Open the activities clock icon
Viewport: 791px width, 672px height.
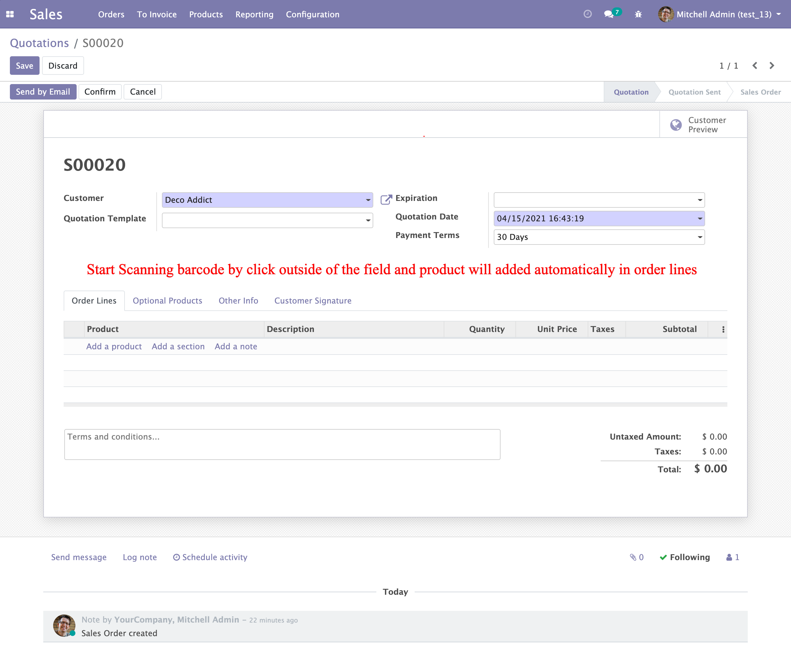[x=588, y=14]
